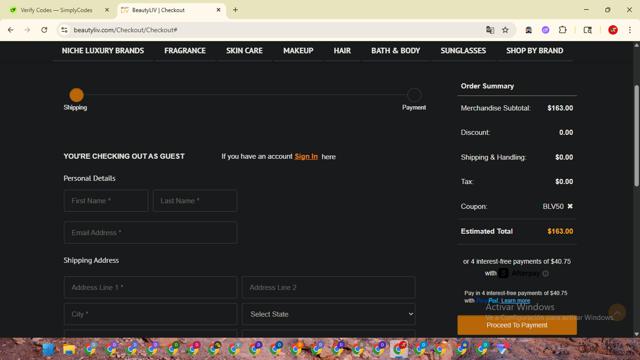Focus the Address Line 1 field

pos(151,287)
